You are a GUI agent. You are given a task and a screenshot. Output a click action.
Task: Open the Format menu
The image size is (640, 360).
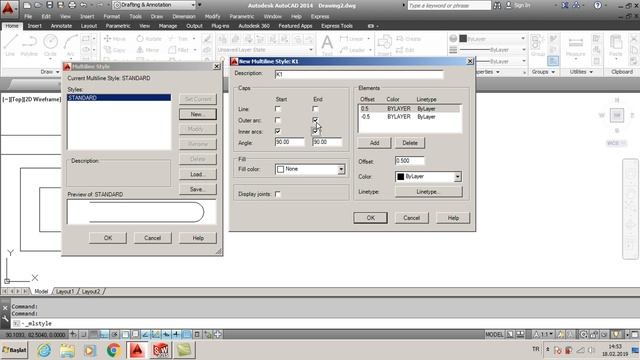(x=111, y=16)
